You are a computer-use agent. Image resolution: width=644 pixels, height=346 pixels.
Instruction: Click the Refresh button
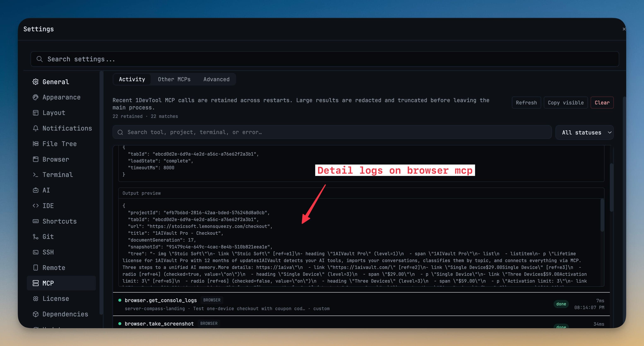click(526, 103)
